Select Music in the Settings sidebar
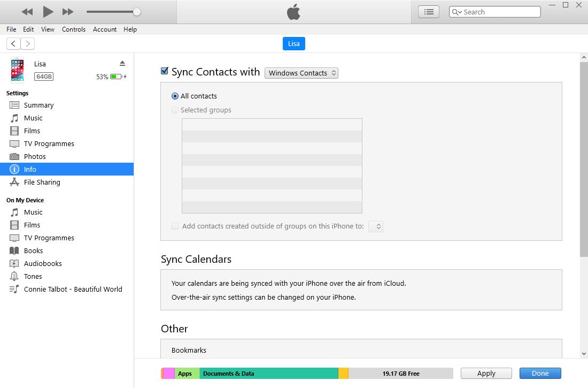The image size is (588, 388). point(34,118)
